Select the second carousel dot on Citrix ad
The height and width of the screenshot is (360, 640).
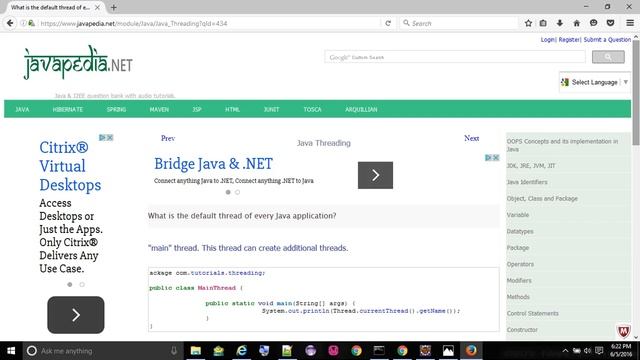tap(82, 284)
